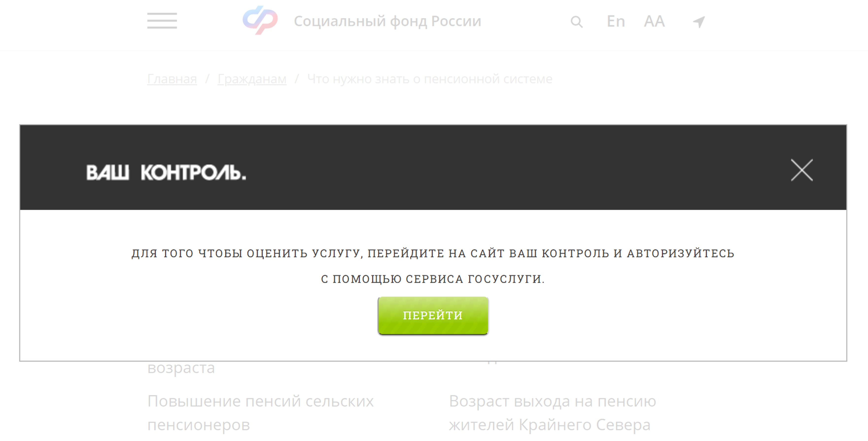868x441 pixels.
Task: Switch the site language to En
Action: [x=616, y=21]
